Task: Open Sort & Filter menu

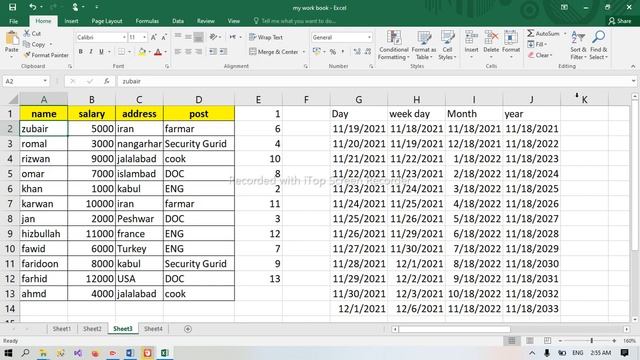Action: point(578,45)
